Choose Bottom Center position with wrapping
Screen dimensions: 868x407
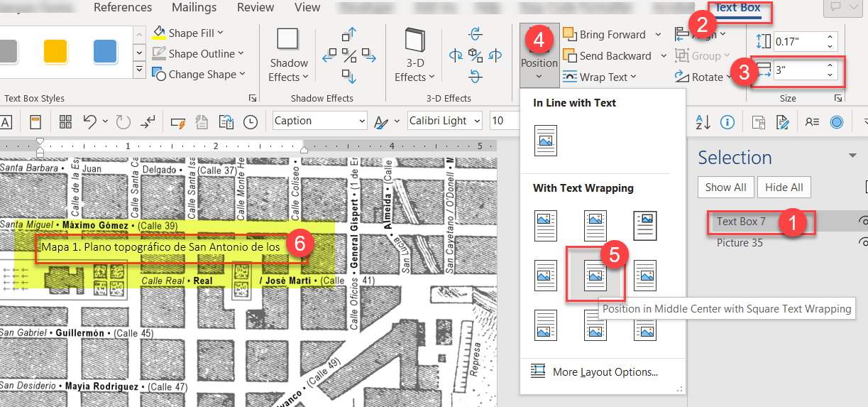point(595,325)
